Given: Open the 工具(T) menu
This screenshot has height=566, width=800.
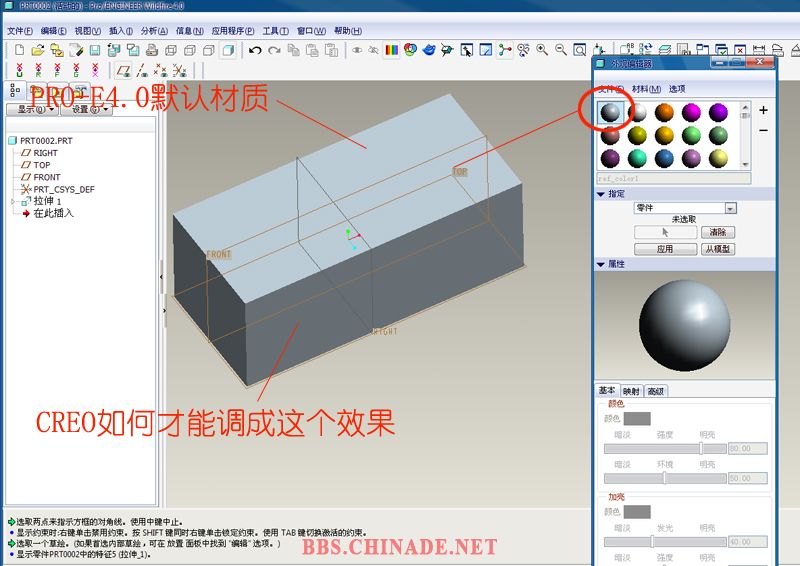Looking at the screenshot, I should pyautogui.click(x=276, y=31).
